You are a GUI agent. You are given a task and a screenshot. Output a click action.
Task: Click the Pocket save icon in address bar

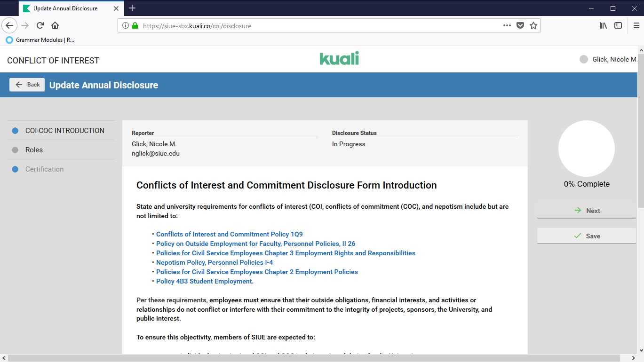click(x=520, y=26)
